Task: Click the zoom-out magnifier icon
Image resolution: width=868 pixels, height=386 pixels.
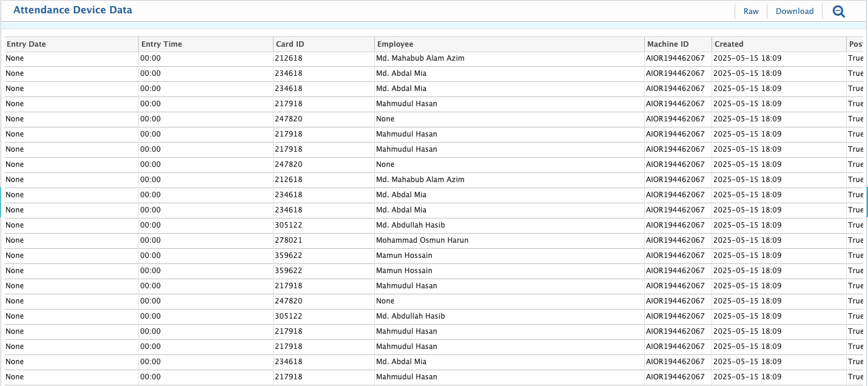Action: tap(838, 11)
